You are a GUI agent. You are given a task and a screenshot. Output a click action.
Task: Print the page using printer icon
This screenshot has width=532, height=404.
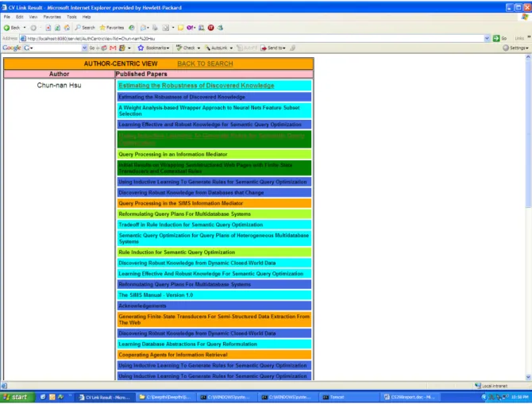pos(155,28)
